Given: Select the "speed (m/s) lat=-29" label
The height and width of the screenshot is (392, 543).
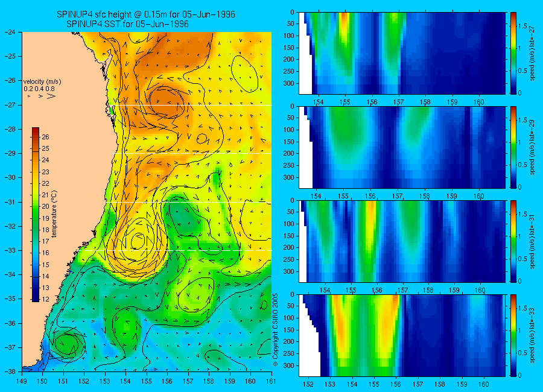Looking at the screenshot, I should pos(532,147).
